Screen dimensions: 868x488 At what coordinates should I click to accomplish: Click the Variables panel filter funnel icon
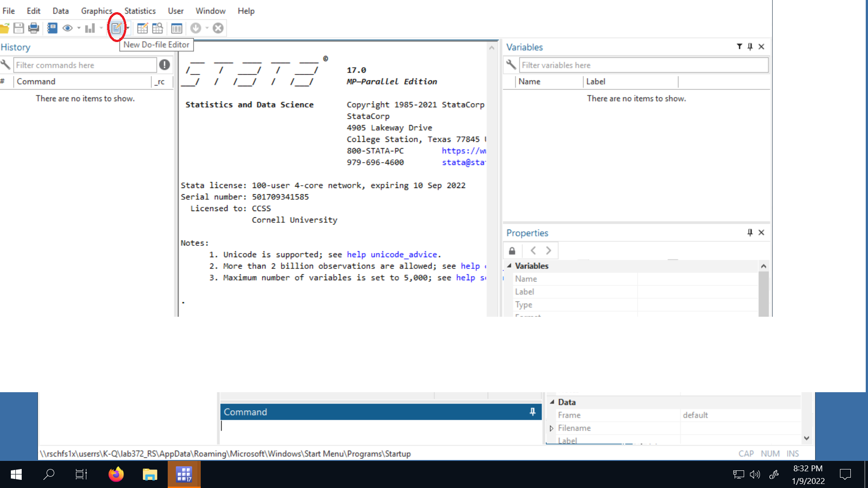pyautogui.click(x=739, y=47)
